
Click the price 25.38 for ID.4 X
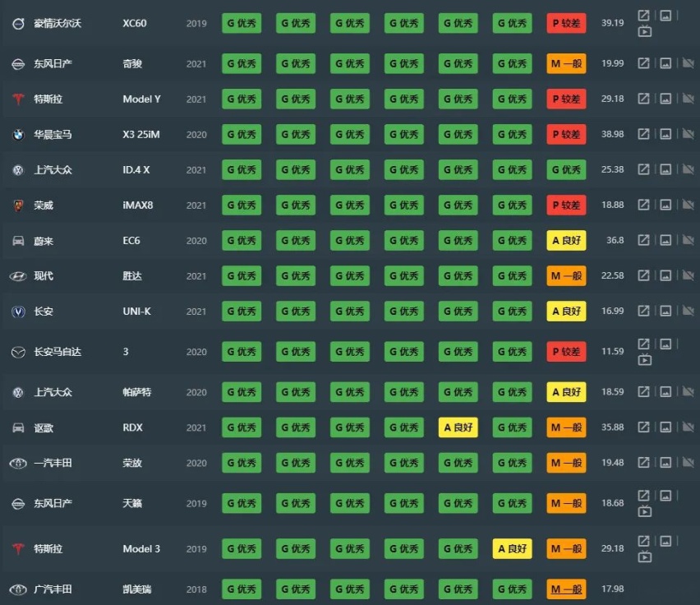[613, 169]
